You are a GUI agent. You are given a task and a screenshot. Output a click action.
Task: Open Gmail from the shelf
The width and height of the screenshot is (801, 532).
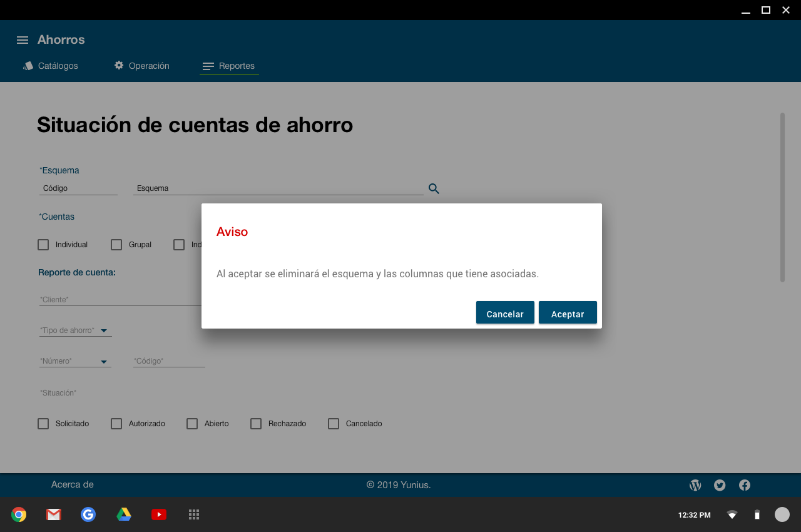(54, 514)
